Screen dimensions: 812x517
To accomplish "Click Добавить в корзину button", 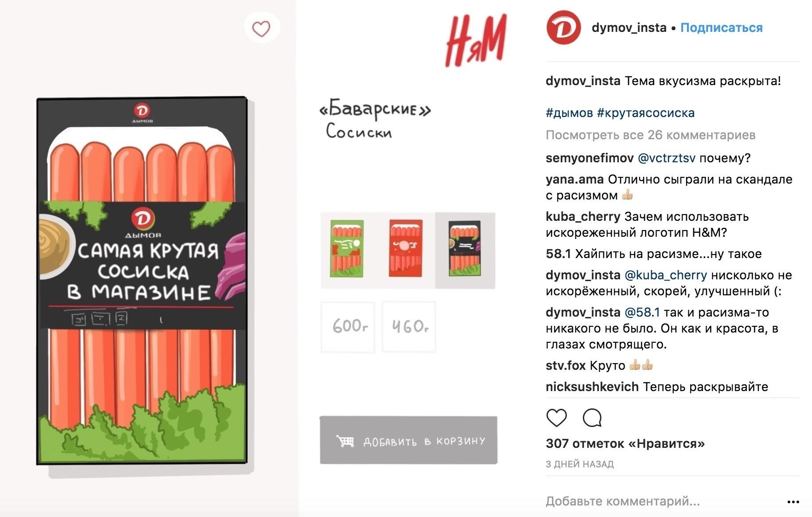I will tap(409, 440).
